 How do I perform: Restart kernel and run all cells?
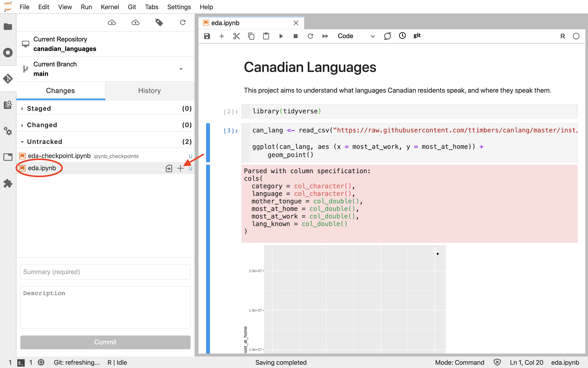pos(325,36)
